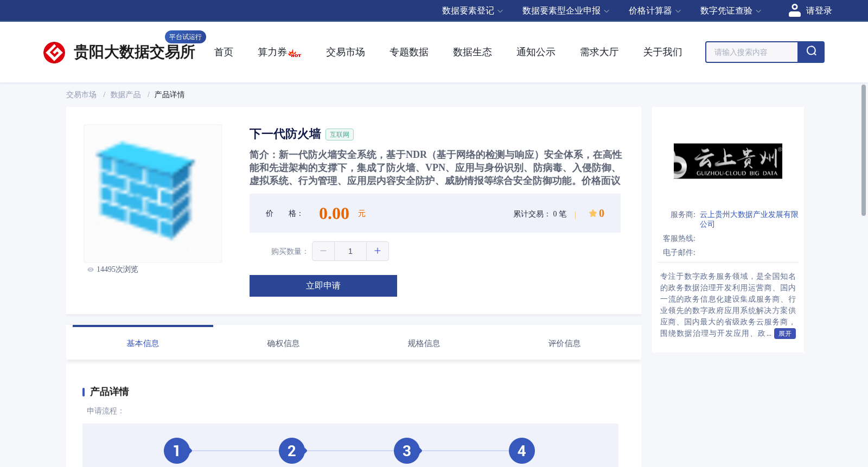
Task: Switch to 确权信息 tab
Action: [283, 343]
